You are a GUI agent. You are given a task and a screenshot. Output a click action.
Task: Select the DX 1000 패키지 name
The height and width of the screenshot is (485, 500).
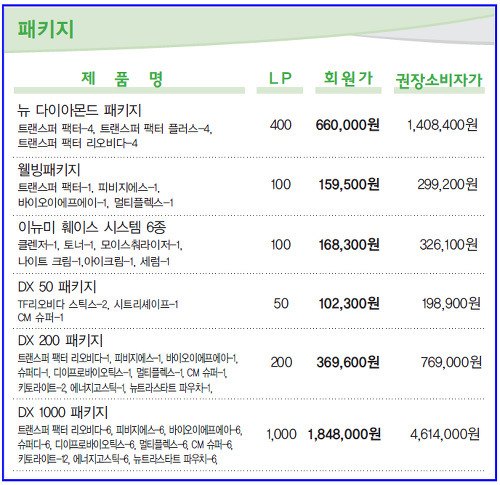63,412
